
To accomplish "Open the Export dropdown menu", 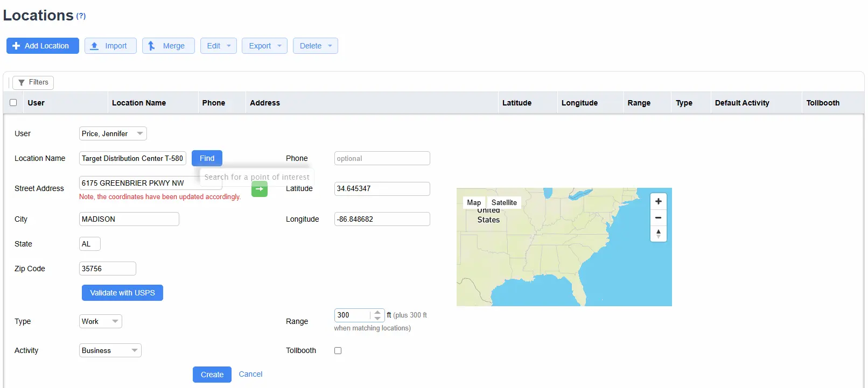I will click(264, 46).
